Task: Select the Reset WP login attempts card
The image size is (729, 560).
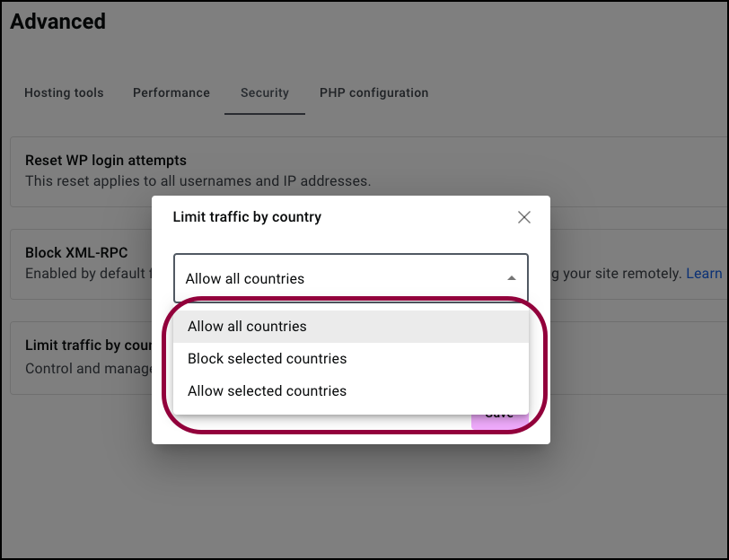Action: (370, 171)
